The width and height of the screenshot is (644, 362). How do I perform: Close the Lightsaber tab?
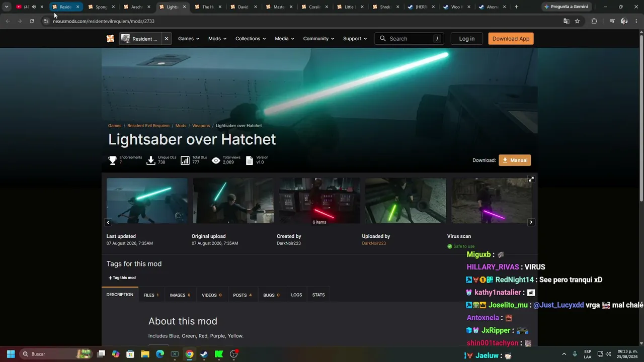click(185, 7)
